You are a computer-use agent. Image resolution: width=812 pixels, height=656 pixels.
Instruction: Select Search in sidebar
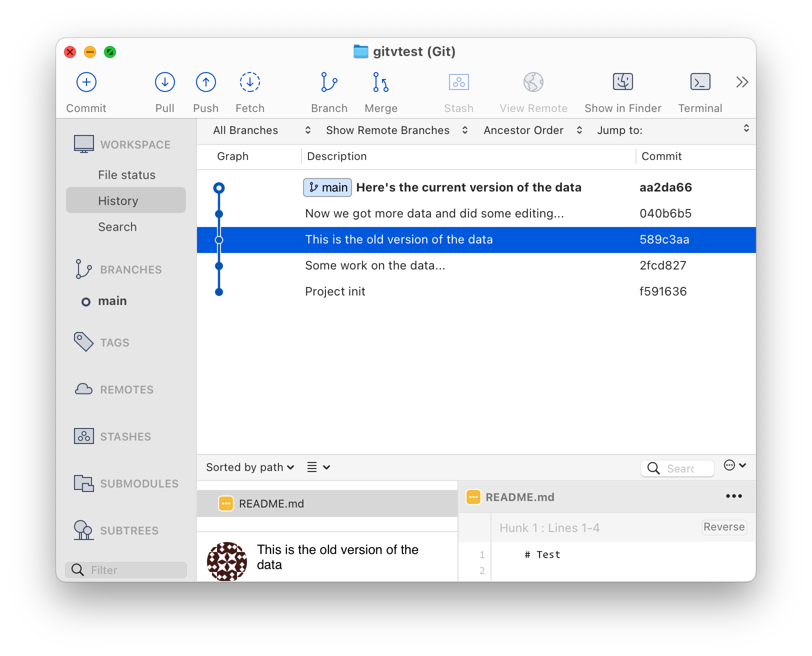pyautogui.click(x=126, y=227)
